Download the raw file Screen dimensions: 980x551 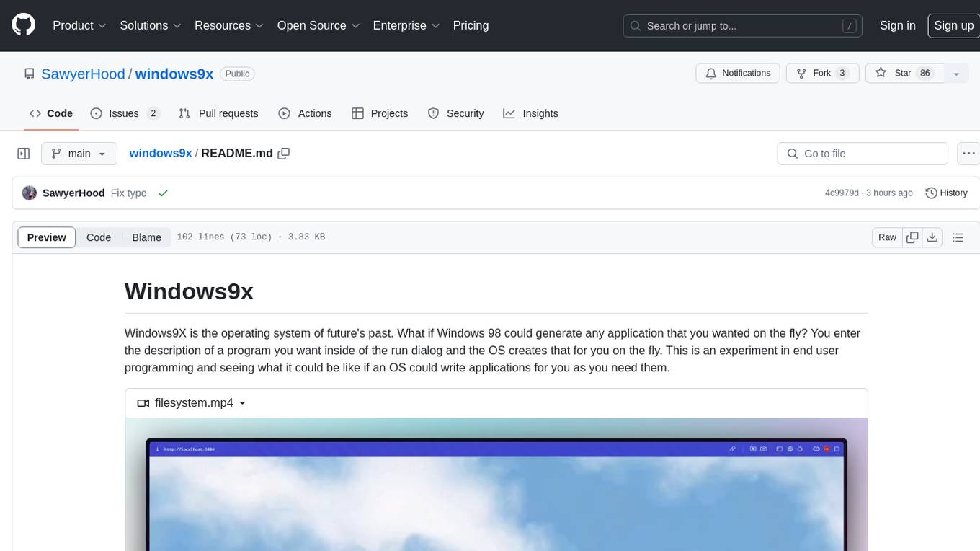(x=932, y=237)
